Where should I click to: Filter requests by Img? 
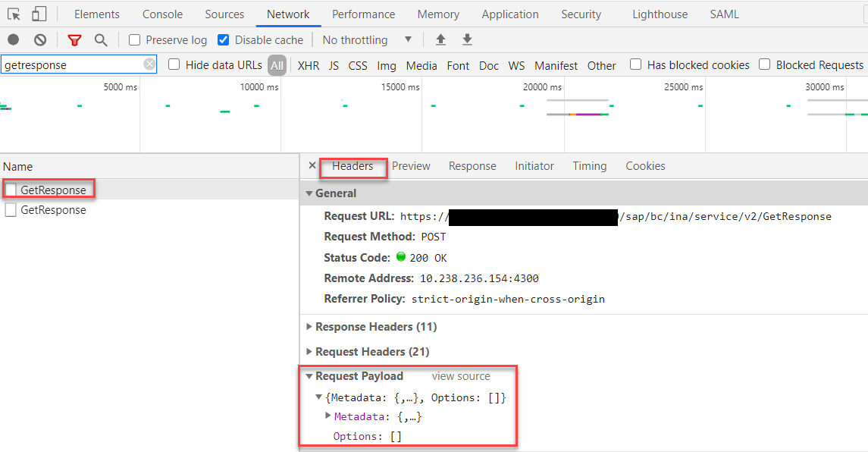(387, 65)
